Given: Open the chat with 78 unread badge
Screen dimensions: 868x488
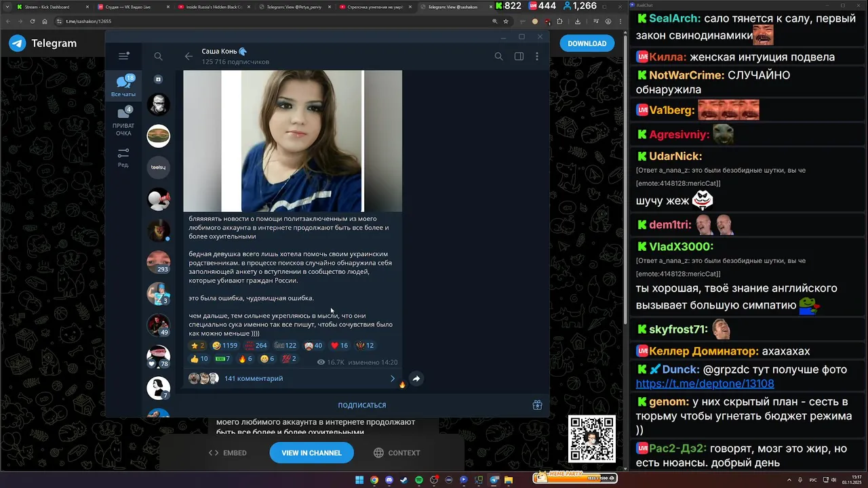Looking at the screenshot, I should coord(159,356).
